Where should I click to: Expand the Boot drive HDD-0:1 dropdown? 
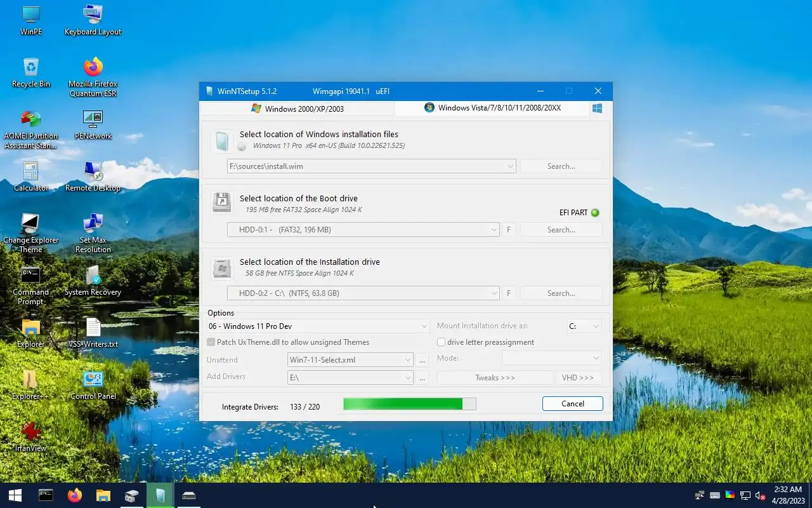point(494,230)
